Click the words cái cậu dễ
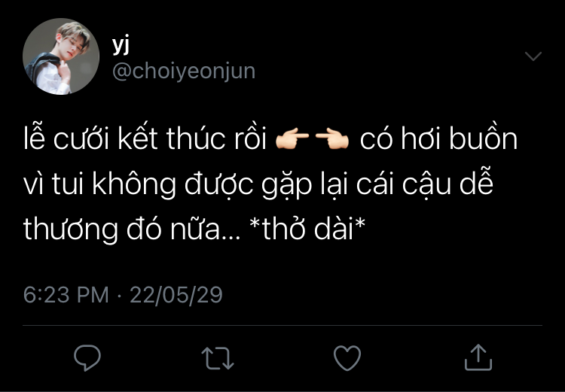 point(424,185)
